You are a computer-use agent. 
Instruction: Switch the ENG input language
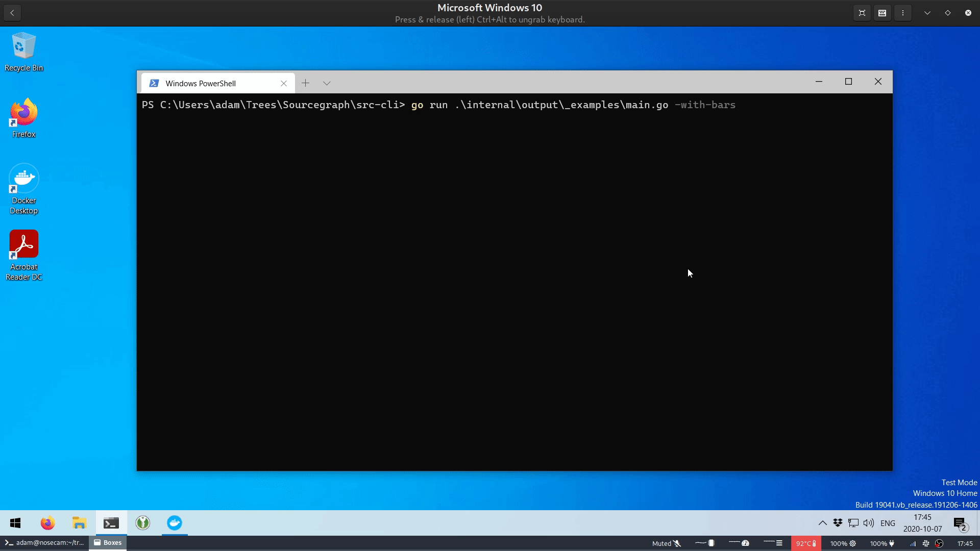(888, 523)
